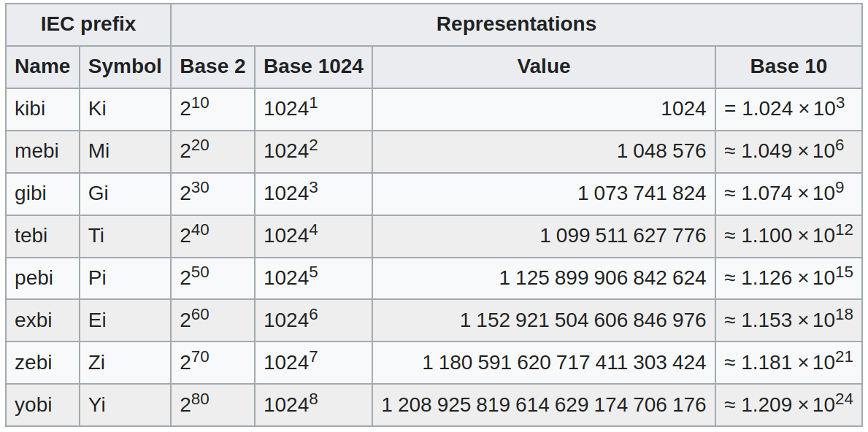Image resolution: width=868 pixels, height=432 pixels.
Task: Click the "Mi" symbol cell
Action: 99,151
